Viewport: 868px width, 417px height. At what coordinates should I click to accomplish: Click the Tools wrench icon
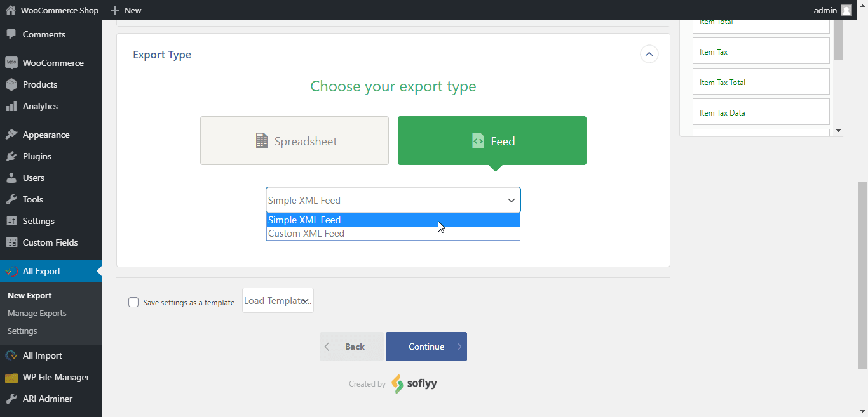pos(11,199)
